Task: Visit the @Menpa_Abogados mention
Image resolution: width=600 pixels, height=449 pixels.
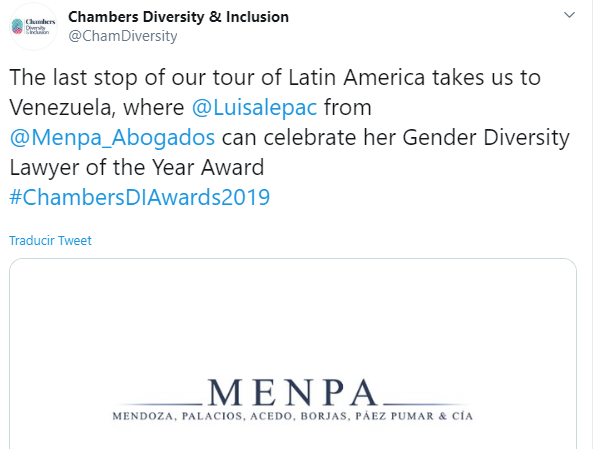Action: point(111,135)
